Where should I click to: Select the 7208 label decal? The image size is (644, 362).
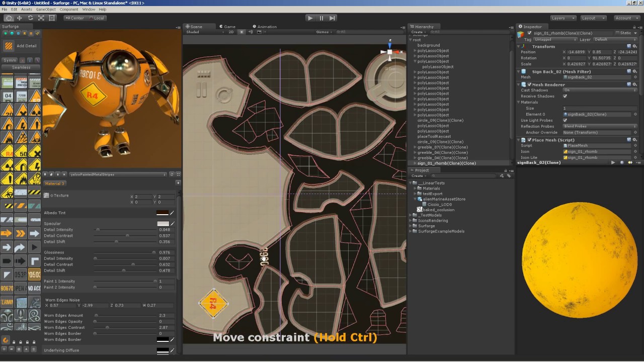[21, 96]
